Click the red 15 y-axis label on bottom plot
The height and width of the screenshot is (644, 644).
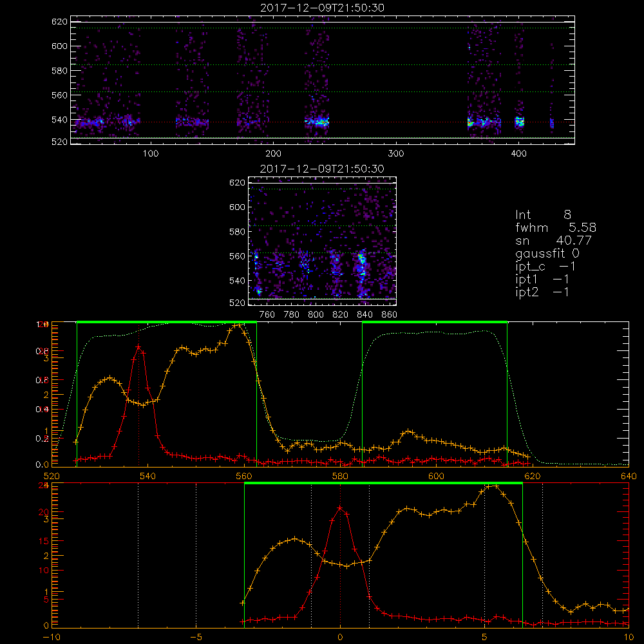pyautogui.click(x=44, y=541)
